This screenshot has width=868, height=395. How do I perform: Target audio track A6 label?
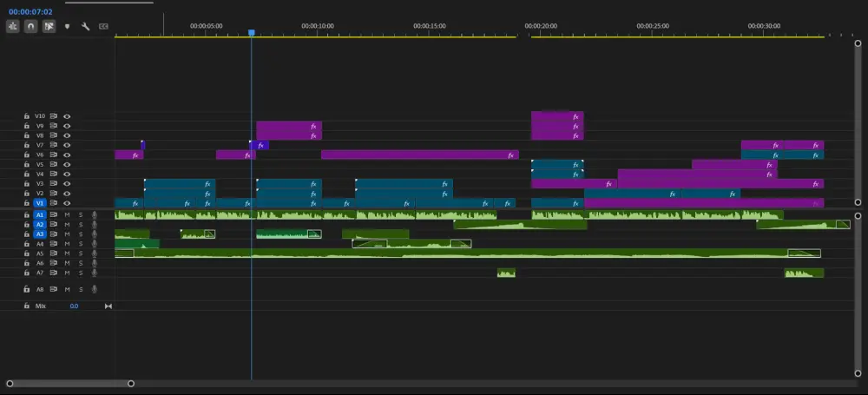tap(40, 263)
